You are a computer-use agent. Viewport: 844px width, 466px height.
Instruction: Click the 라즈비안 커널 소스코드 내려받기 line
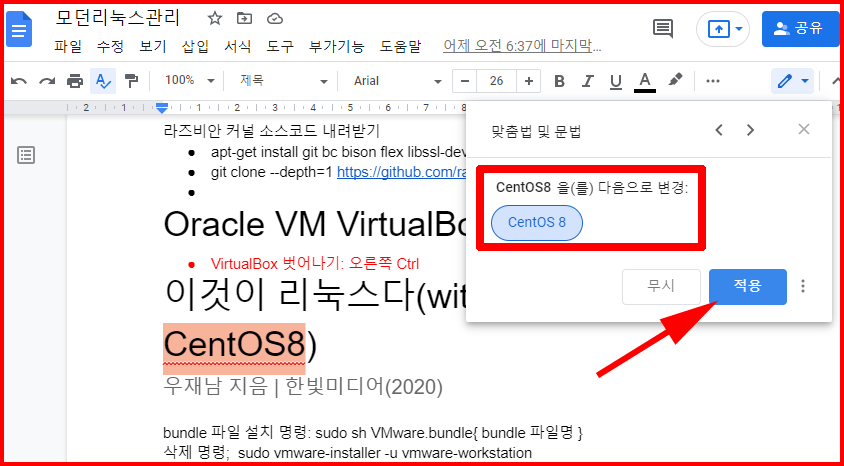(272, 130)
